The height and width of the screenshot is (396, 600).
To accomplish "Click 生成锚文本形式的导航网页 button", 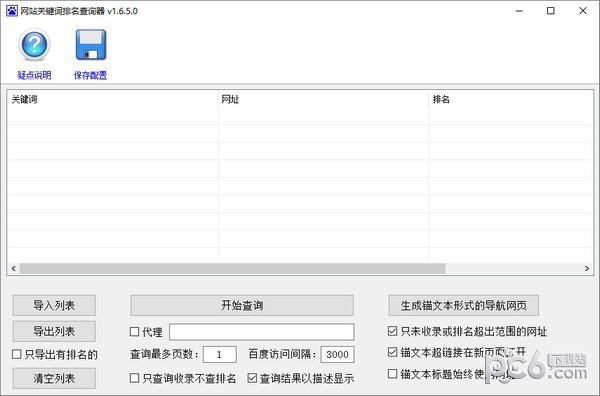I will pyautogui.click(x=463, y=305).
